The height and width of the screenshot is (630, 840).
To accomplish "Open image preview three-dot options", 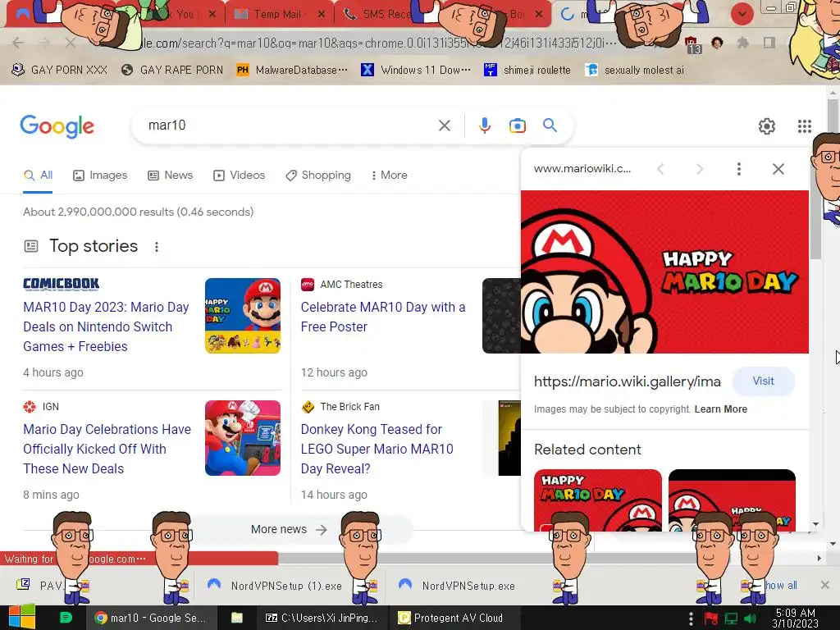I will tap(739, 169).
